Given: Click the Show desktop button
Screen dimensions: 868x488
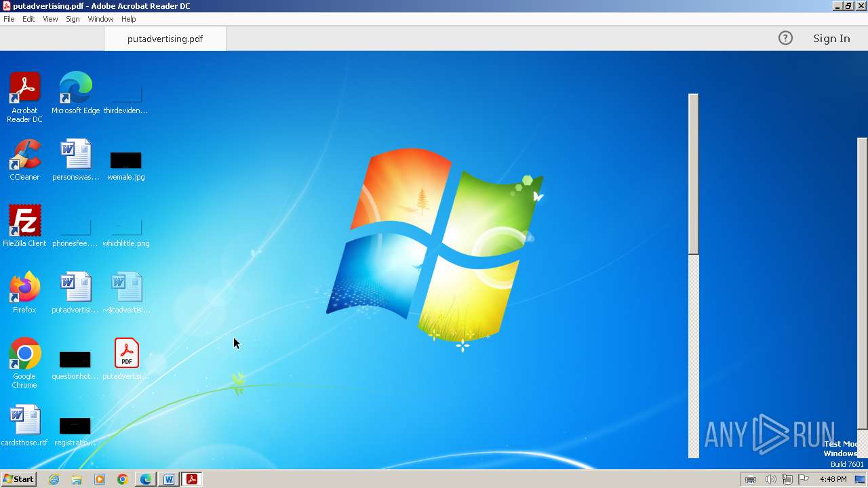Looking at the screenshot, I should tap(860, 479).
